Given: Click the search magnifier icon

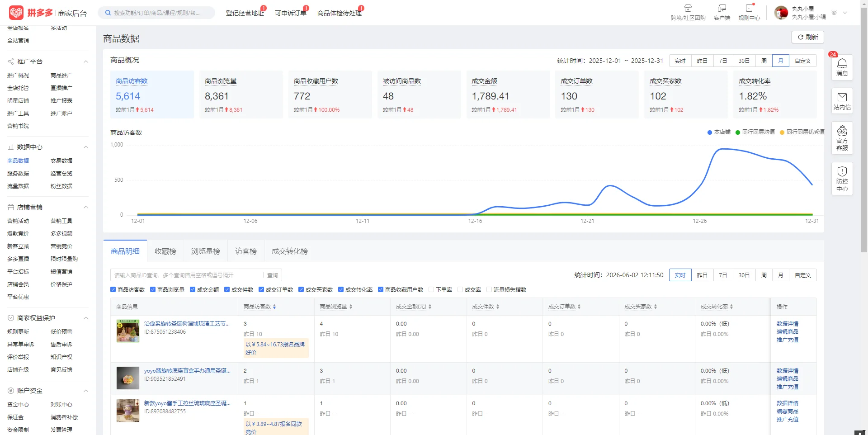Looking at the screenshot, I should [x=108, y=13].
